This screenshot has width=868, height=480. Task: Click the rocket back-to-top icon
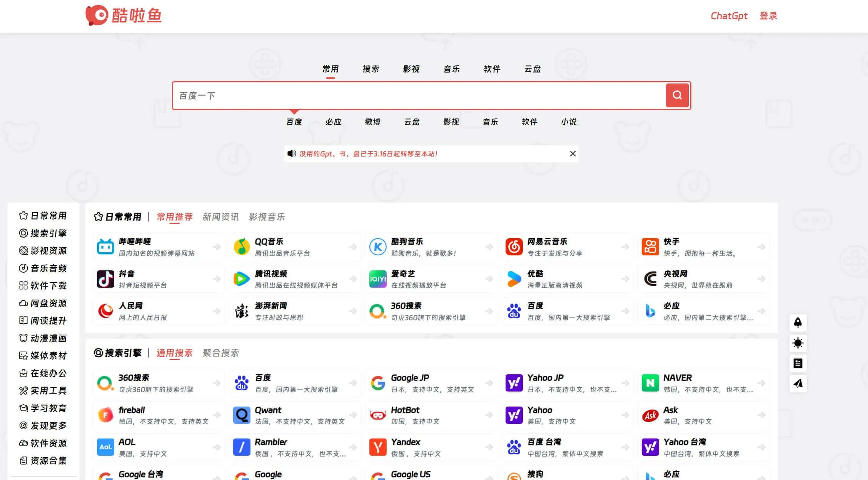click(x=798, y=323)
